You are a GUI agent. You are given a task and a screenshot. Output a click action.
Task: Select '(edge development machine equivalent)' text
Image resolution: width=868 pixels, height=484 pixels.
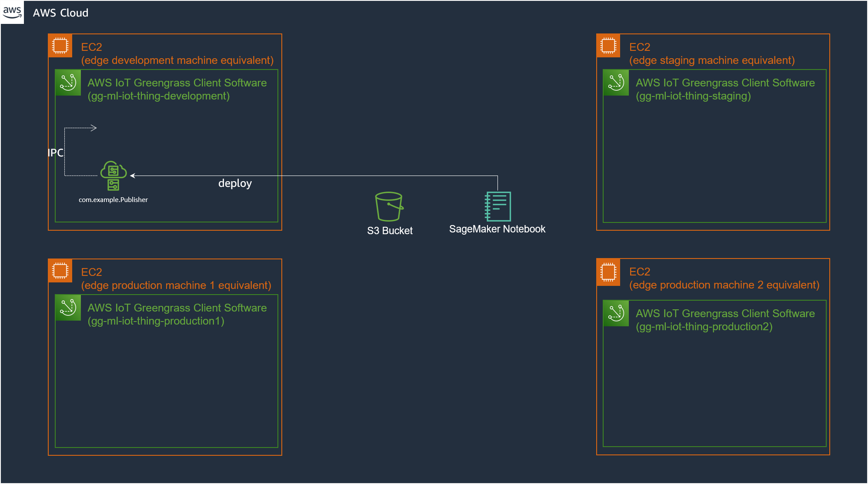(x=177, y=60)
